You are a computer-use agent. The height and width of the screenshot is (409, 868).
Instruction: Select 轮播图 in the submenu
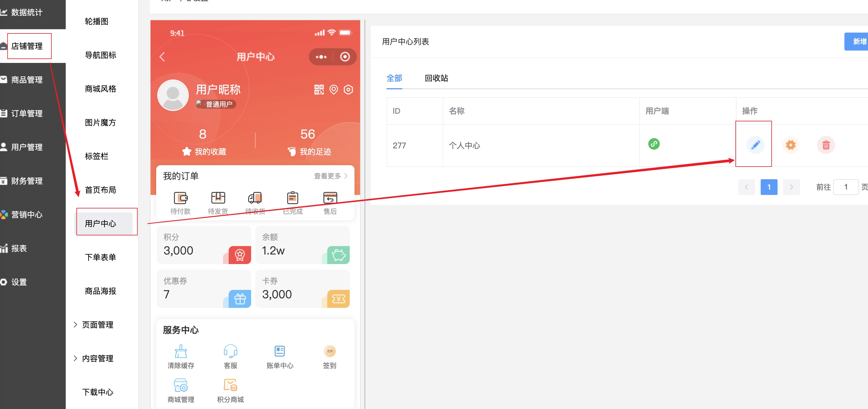point(96,21)
